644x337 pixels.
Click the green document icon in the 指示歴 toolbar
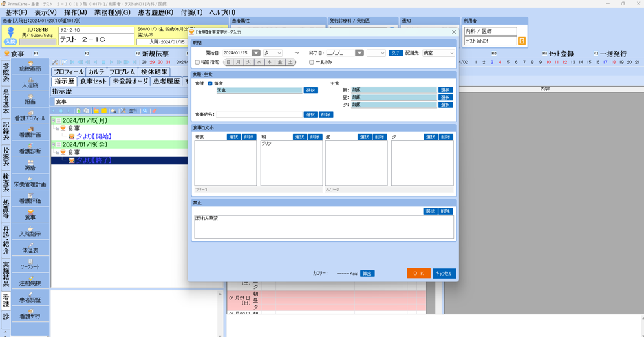[78, 111]
